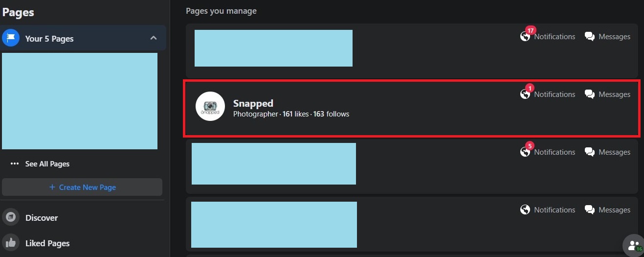Screen dimensions: 644x257
Task: Open the Snapped page title link
Action: click(x=253, y=103)
